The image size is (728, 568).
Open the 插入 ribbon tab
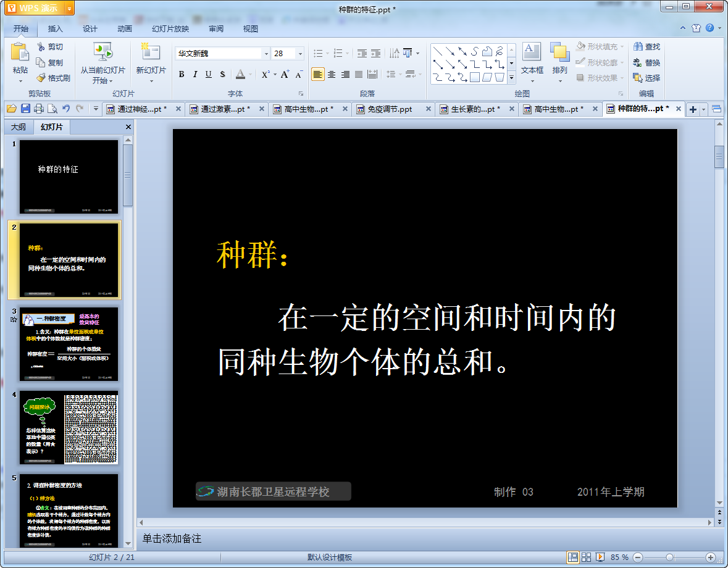coord(55,29)
